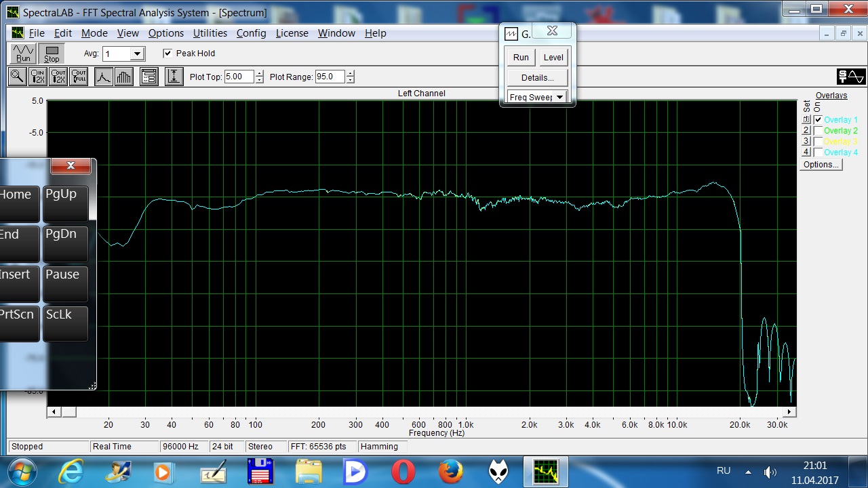Open Firefox from the Windows taskbar

(450, 472)
